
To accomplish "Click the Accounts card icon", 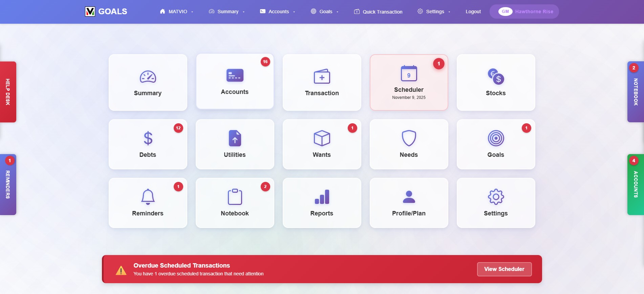I will 235,76.
